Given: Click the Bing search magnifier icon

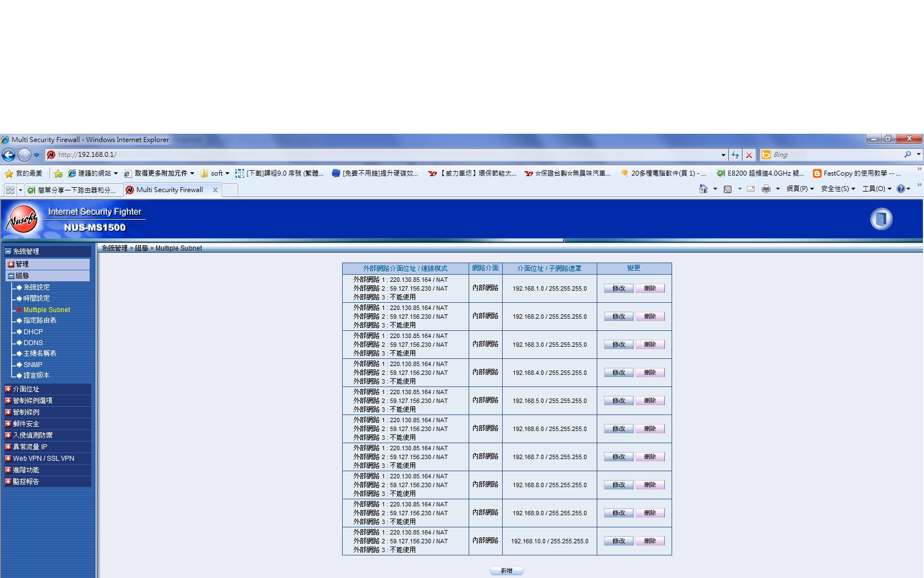Looking at the screenshot, I should (908, 155).
